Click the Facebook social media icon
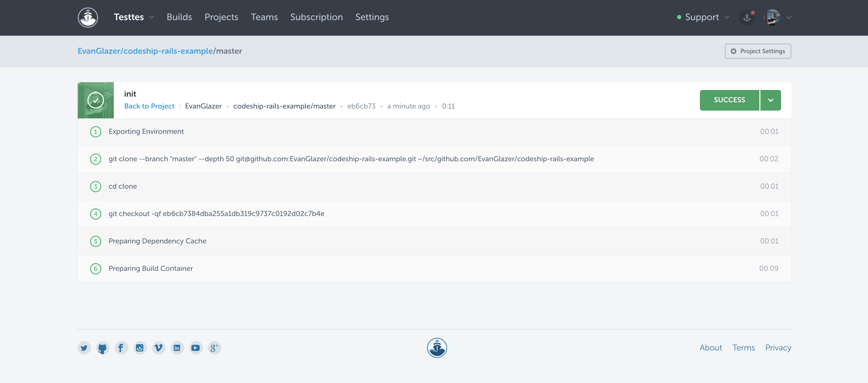The height and width of the screenshot is (383, 868). pyautogui.click(x=121, y=348)
